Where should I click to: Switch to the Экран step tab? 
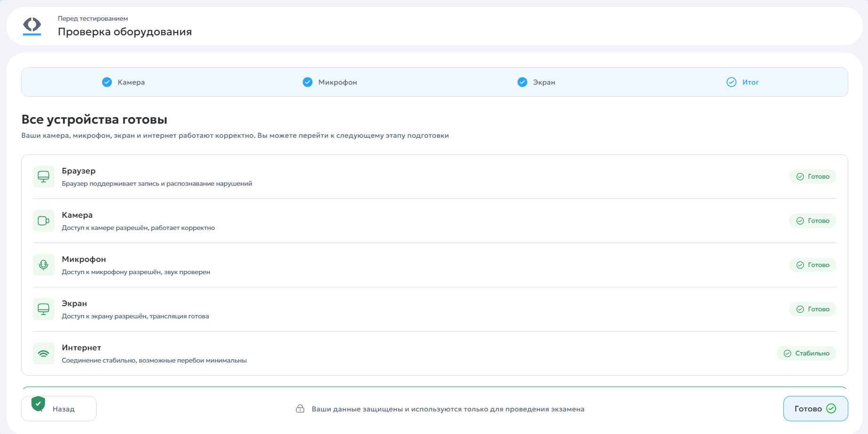(536, 82)
